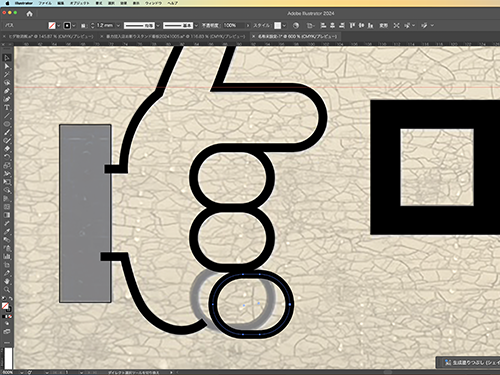Select the Hand tool
Image resolution: width=500 pixels, height=375 pixels.
pos(7,282)
